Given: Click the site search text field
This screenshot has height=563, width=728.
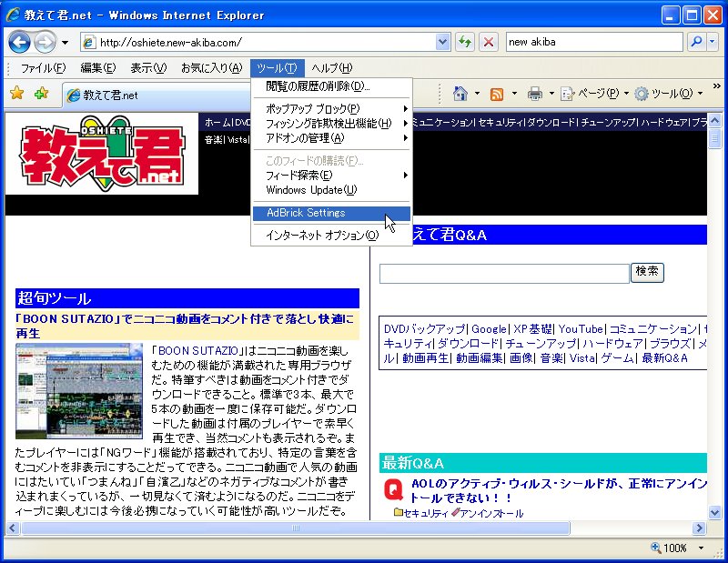Looking at the screenshot, I should click(x=504, y=274).
